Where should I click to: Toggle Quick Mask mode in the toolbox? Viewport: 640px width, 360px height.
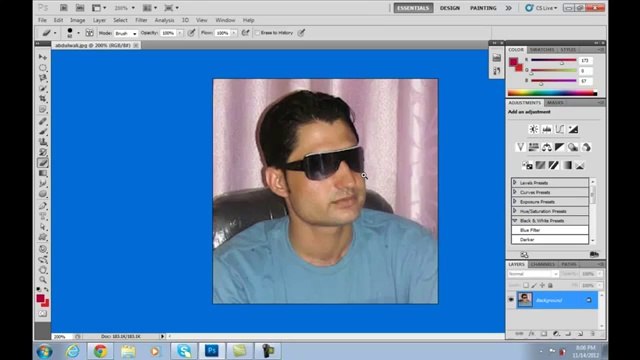[x=43, y=313]
